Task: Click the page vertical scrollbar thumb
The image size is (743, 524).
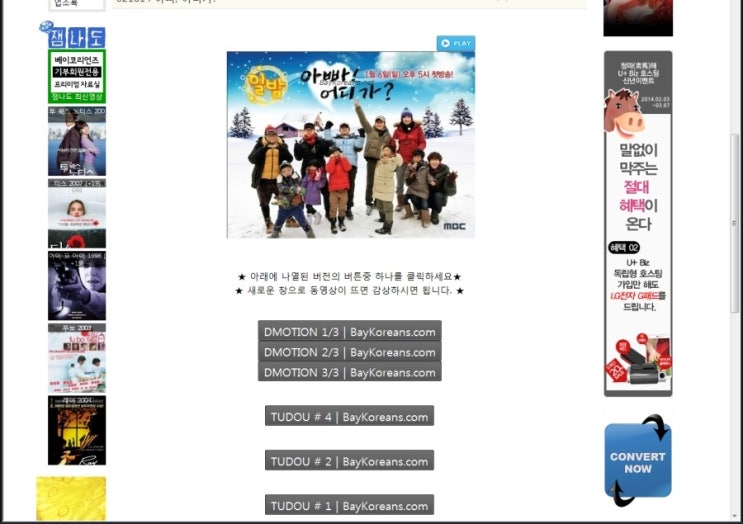Action: [x=735, y=223]
